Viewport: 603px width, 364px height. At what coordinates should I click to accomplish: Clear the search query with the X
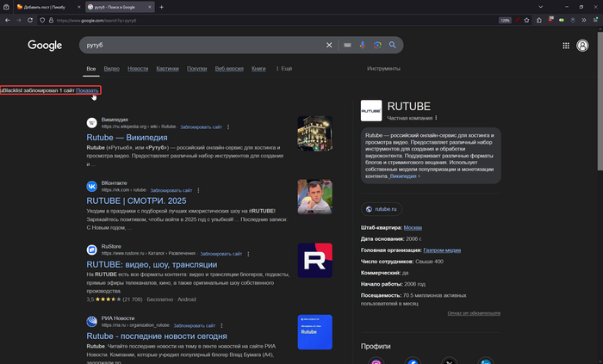click(x=329, y=45)
